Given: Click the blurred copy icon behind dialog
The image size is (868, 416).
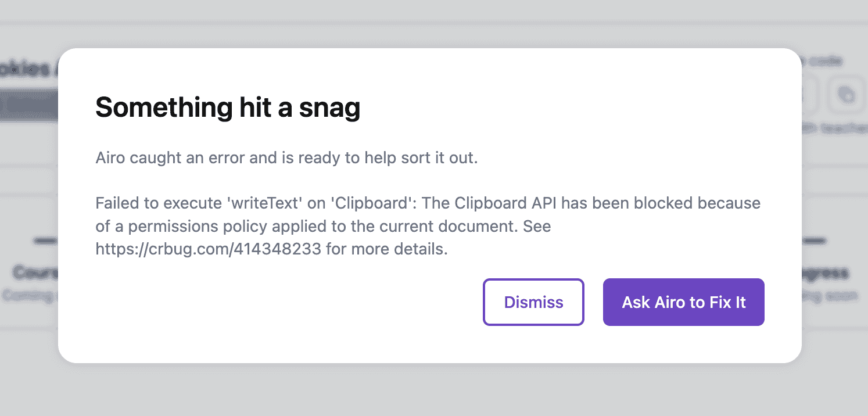Looking at the screenshot, I should [846, 95].
